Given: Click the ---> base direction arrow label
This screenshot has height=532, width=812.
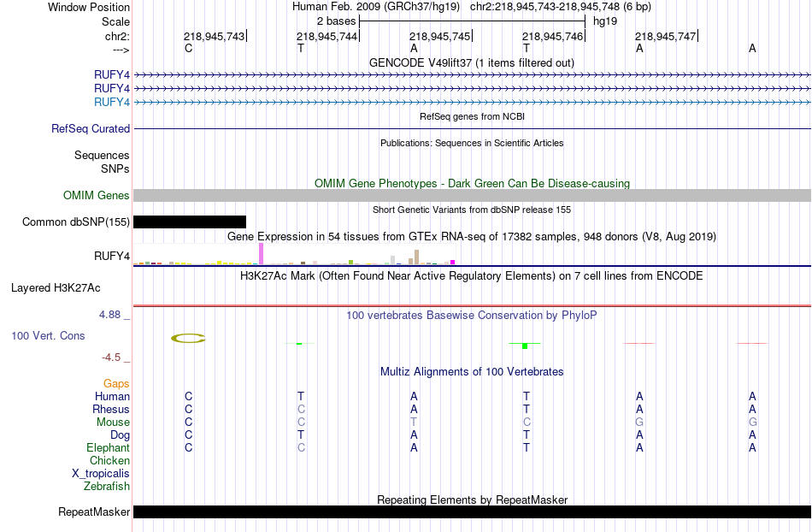Looking at the screenshot, I should (121, 50).
